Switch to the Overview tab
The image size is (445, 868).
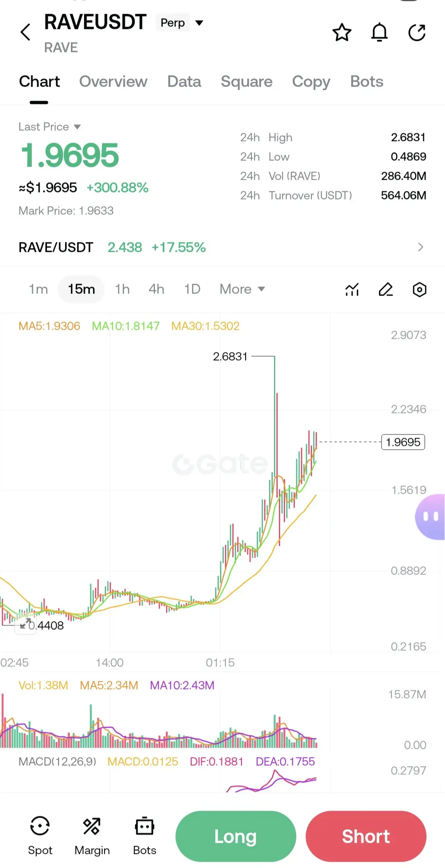(113, 82)
